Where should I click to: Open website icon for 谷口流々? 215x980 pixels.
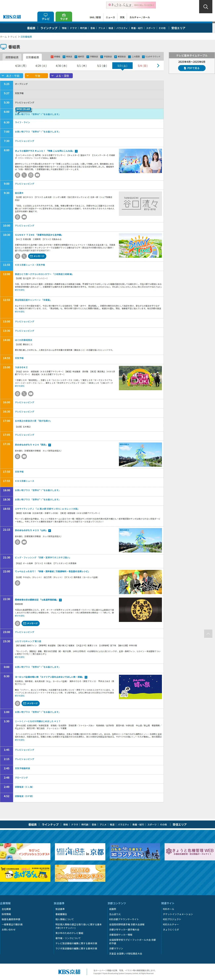pyautogui.click(x=18, y=217)
